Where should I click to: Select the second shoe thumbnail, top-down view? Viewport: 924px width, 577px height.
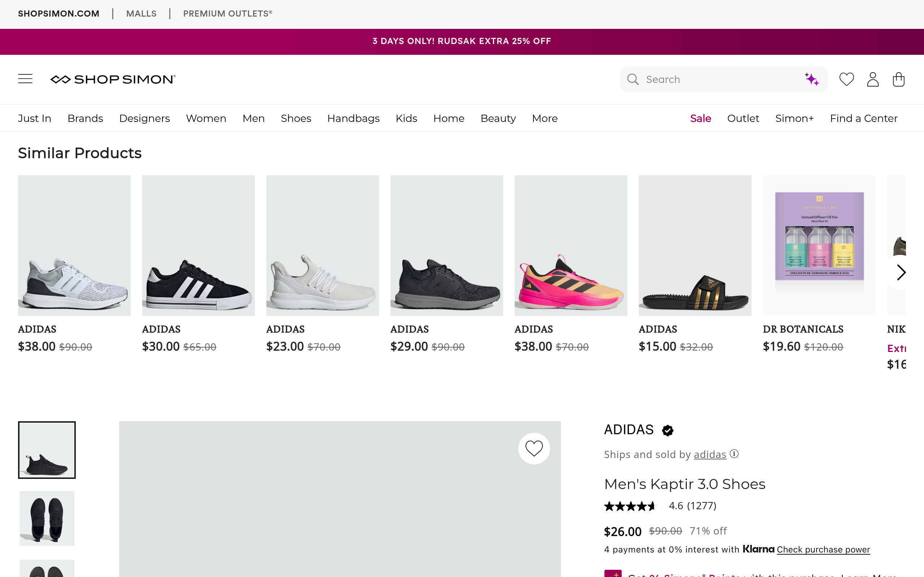[x=47, y=518]
